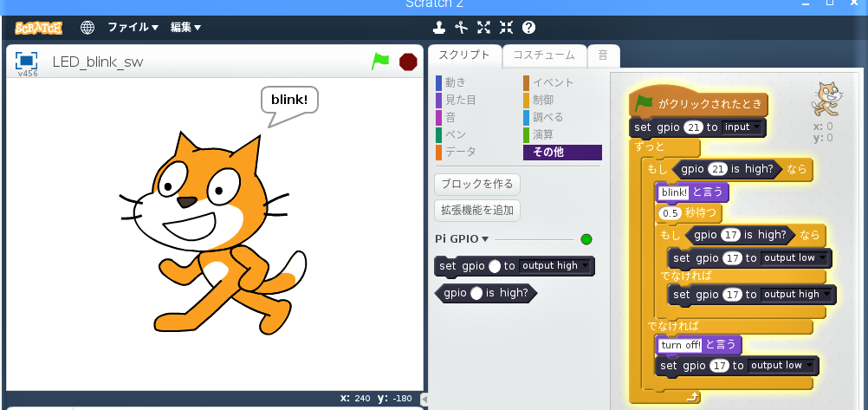Click the gpio 17 is high? condition

(x=740, y=235)
